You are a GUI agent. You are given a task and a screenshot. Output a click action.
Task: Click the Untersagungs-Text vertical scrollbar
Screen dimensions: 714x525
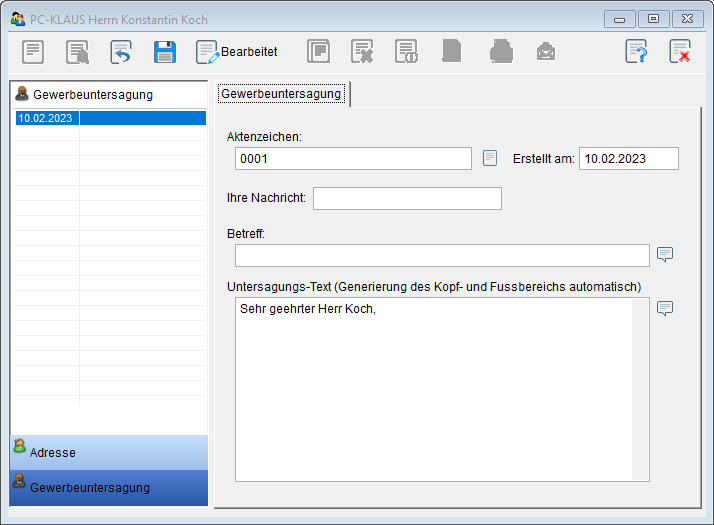click(640, 390)
